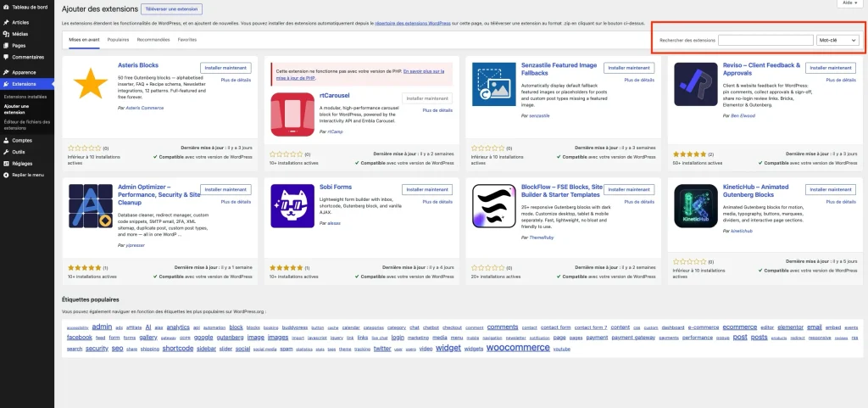The image size is (868, 408).
Task: Click the gutenberg popular tag
Action: coord(230,338)
